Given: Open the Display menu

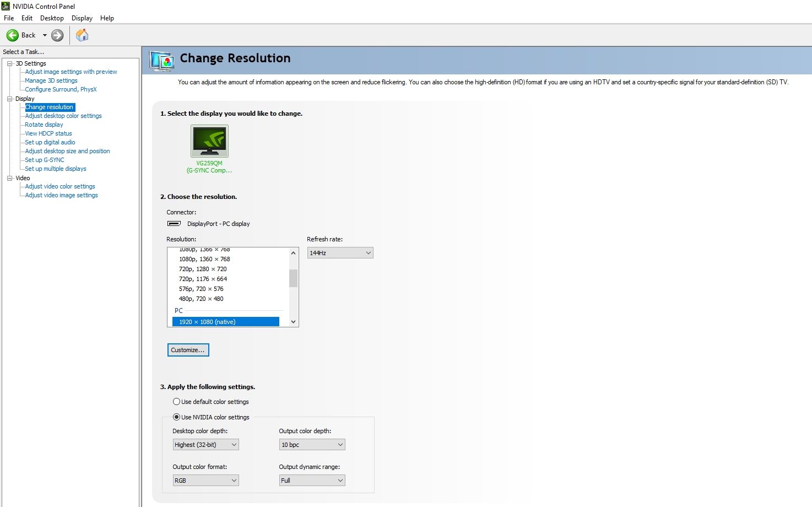Looking at the screenshot, I should click(x=82, y=18).
